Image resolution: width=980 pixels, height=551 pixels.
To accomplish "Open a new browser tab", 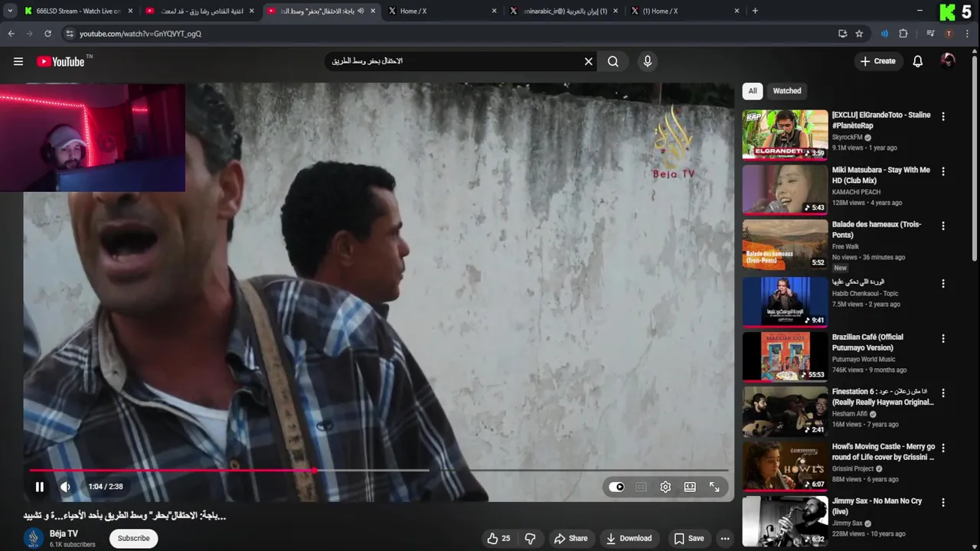I will [755, 11].
